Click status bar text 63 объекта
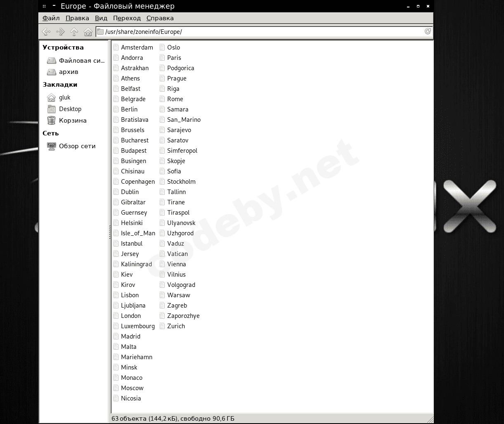Screen dimensions: 504x424 tap(129, 419)
